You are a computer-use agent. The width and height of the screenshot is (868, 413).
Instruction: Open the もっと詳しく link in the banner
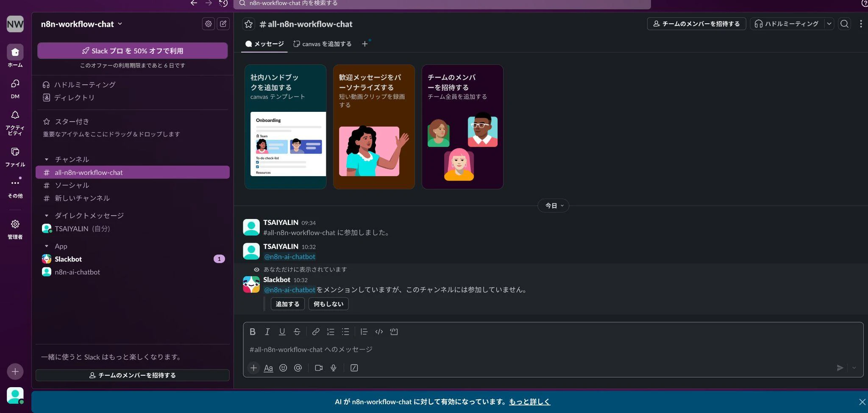(529, 402)
